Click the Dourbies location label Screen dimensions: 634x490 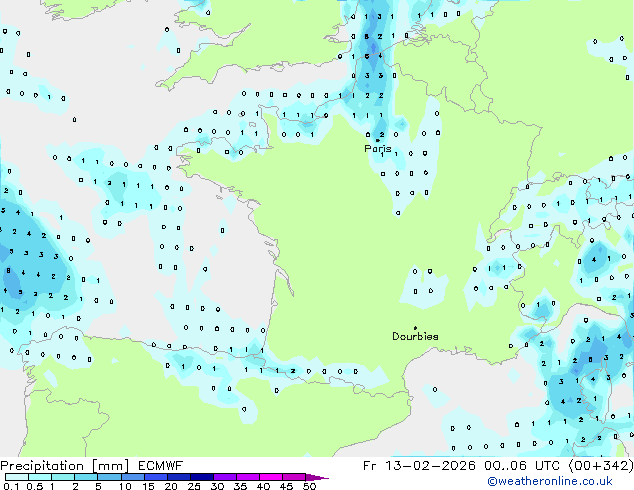click(x=415, y=336)
